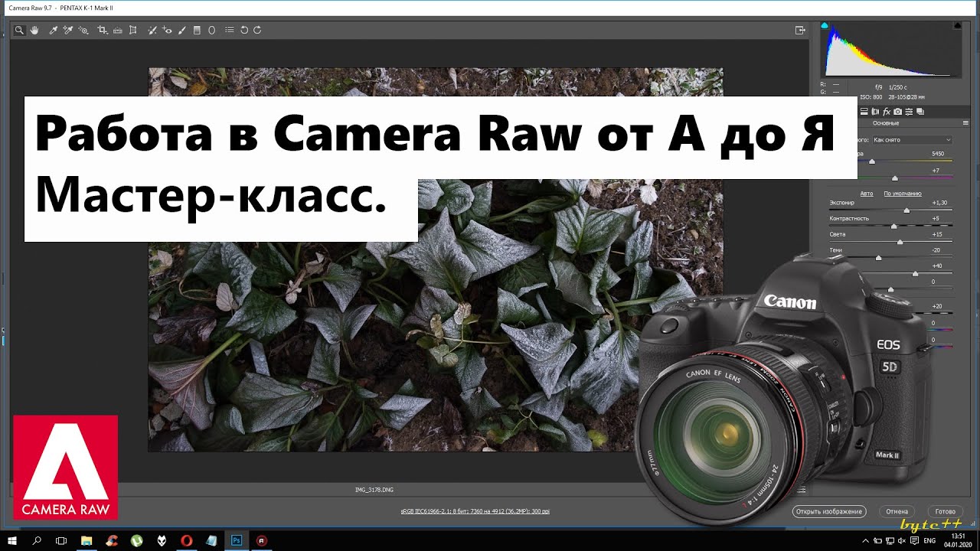This screenshot has width=980, height=551.
Task: Toggle full screen mode icon
Action: (x=800, y=30)
